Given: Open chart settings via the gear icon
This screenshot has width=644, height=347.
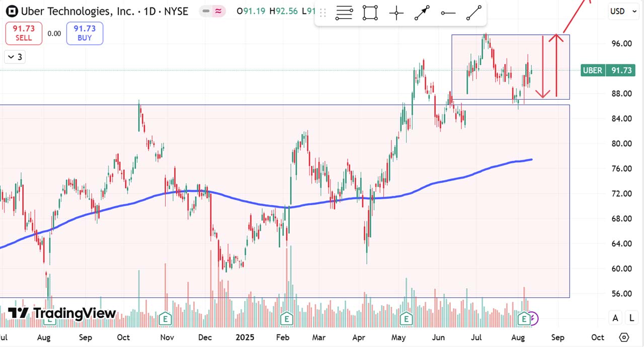Looking at the screenshot, I should coord(624,337).
